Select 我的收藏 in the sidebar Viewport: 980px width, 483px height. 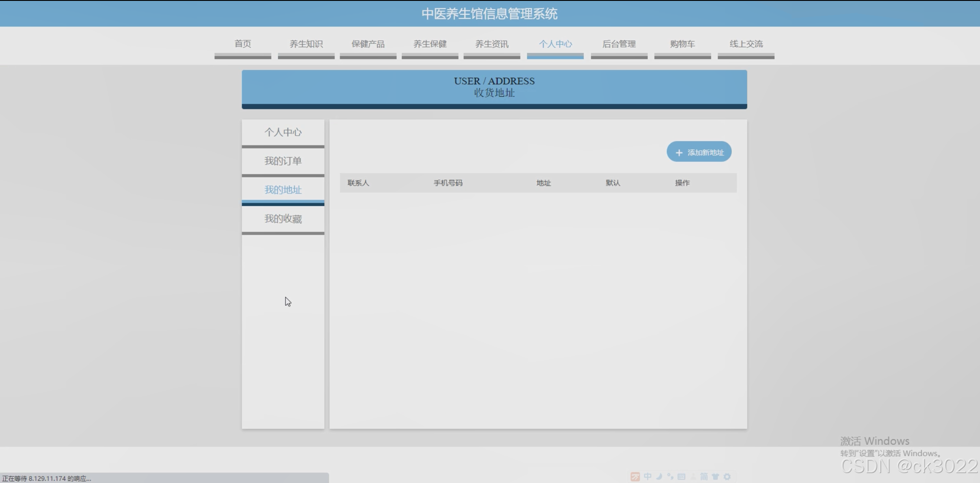click(283, 219)
